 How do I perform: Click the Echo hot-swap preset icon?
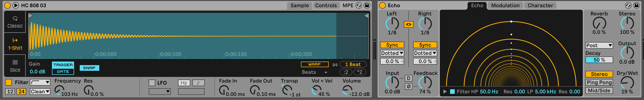[628, 5]
